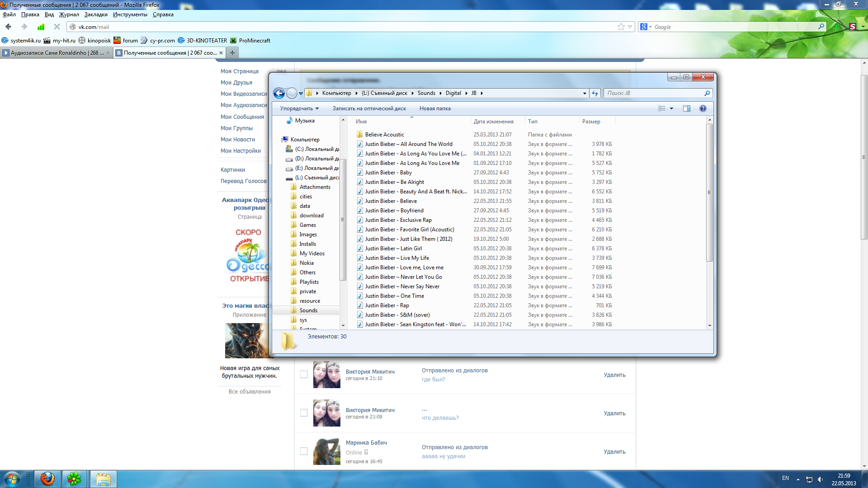This screenshot has height=488, width=868.
Task: Select Justin Bieber – Boyfriend file icon
Action: click(x=360, y=211)
